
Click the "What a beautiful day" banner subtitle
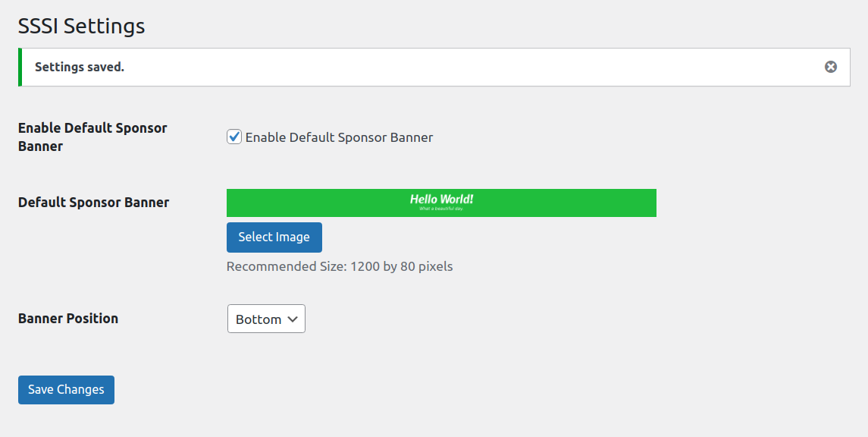[x=441, y=209]
